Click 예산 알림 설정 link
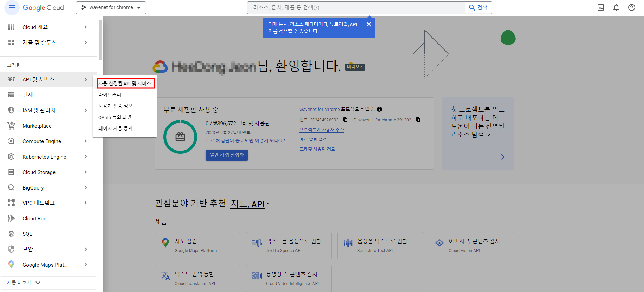 [x=313, y=139]
